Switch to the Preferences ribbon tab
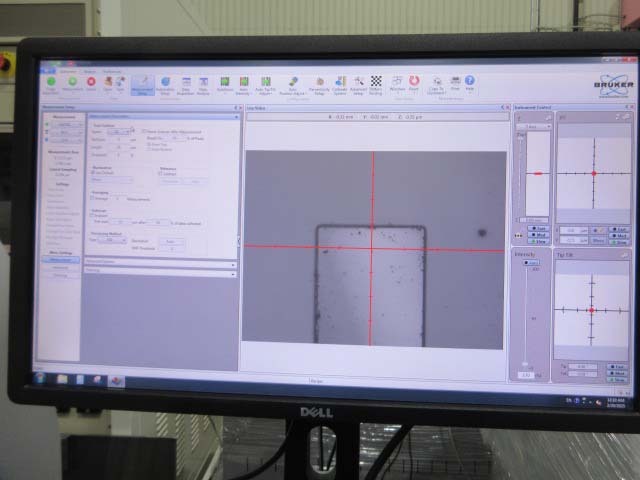Screen dimensions: 640x480 click(111, 71)
